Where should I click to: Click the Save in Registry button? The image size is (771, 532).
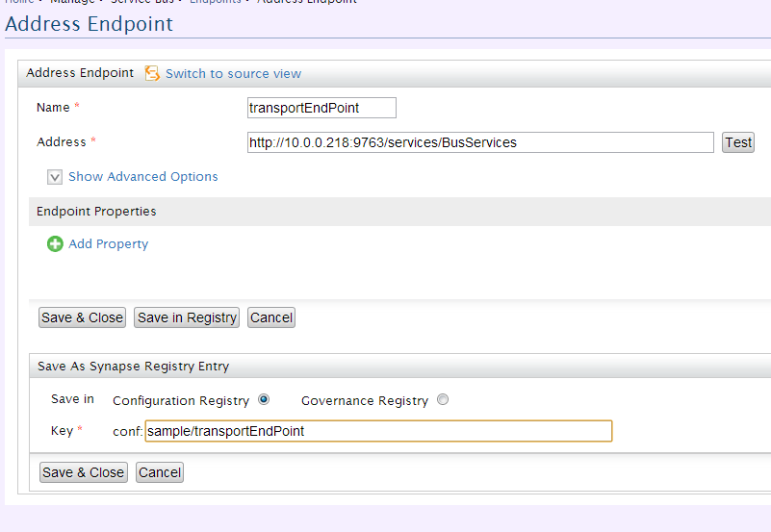(x=187, y=317)
